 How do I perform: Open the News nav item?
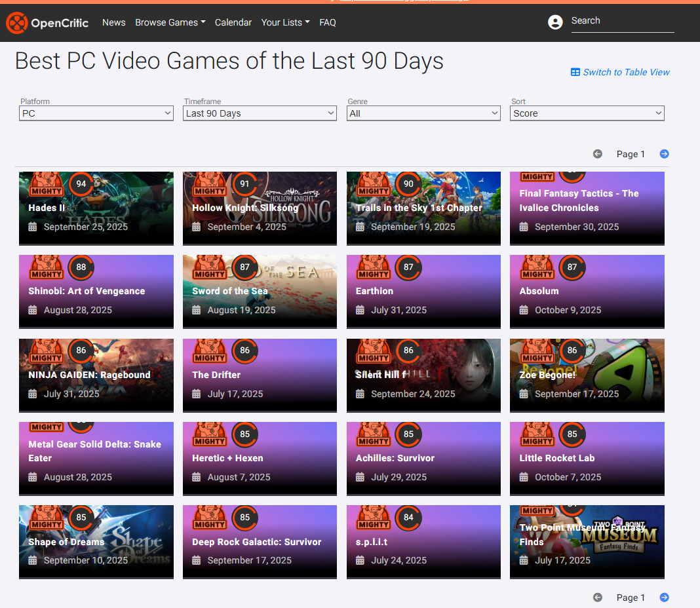(114, 22)
